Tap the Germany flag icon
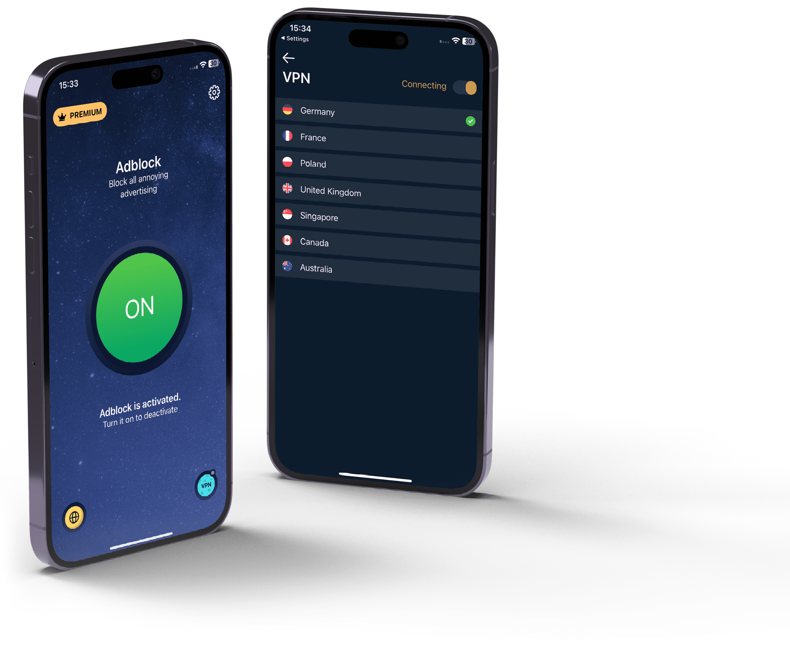This screenshot has width=790, height=672. 294,112
